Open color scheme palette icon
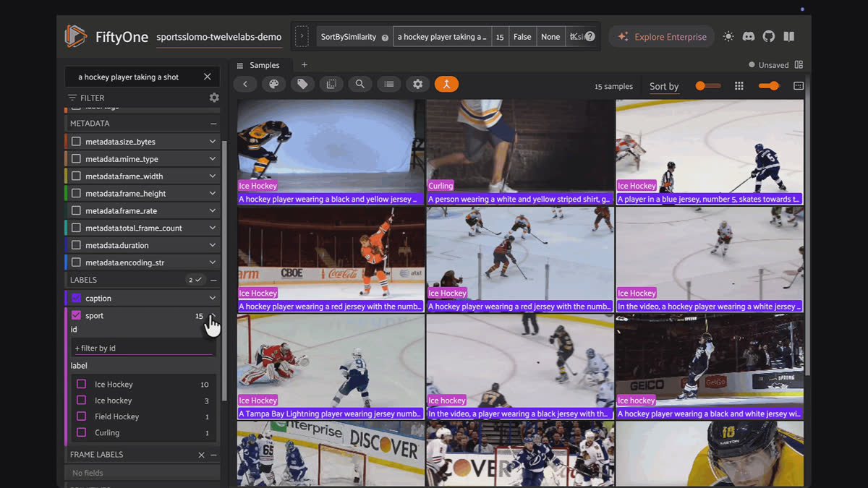868x488 pixels. [x=274, y=85]
